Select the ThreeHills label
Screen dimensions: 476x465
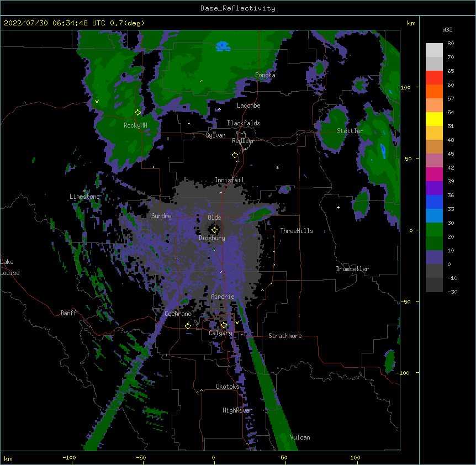[x=297, y=231]
